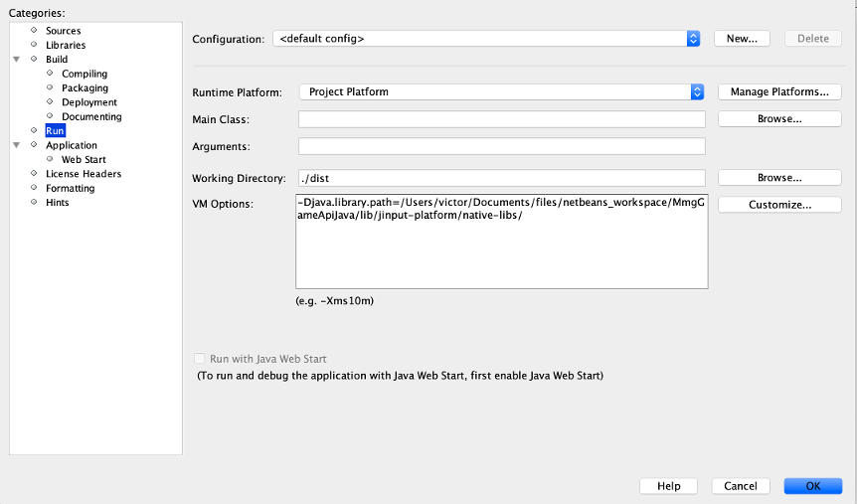The image size is (857, 504).
Task: Browse for the Main Class
Action: click(779, 119)
